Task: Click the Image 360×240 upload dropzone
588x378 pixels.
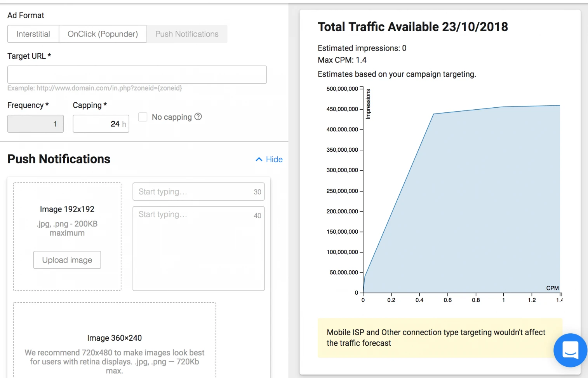Action: 115,340
